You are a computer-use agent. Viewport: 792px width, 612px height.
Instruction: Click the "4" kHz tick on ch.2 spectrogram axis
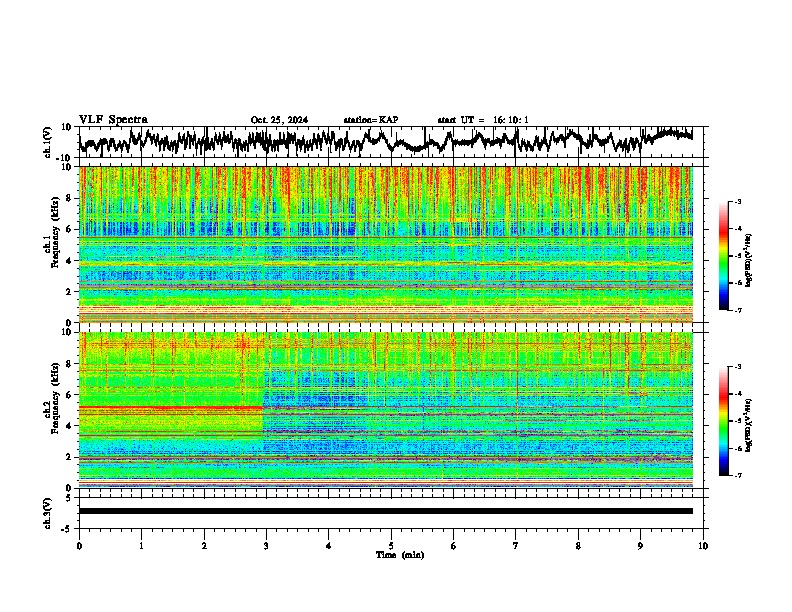point(69,426)
